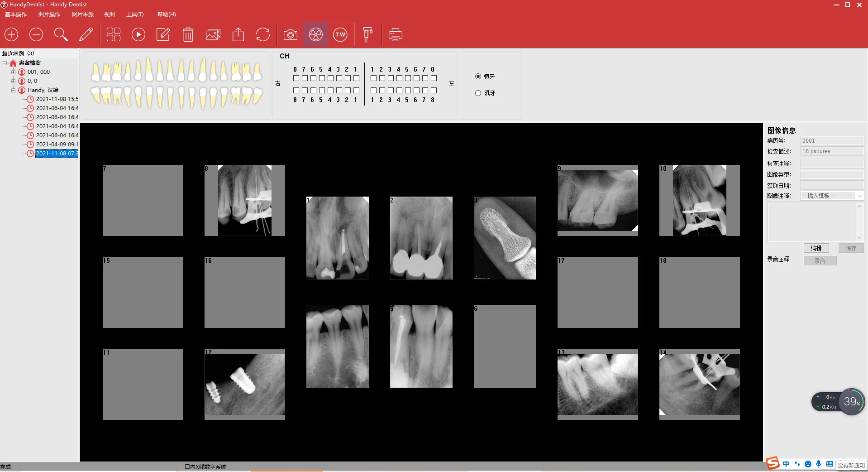Open the 图片操作 menu
Screen dimensions: 868x472
49,14
